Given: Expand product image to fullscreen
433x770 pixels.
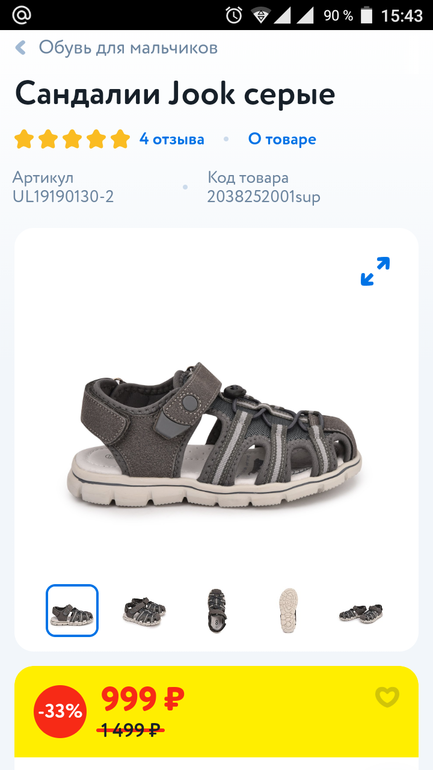Looking at the screenshot, I should pyautogui.click(x=375, y=271).
